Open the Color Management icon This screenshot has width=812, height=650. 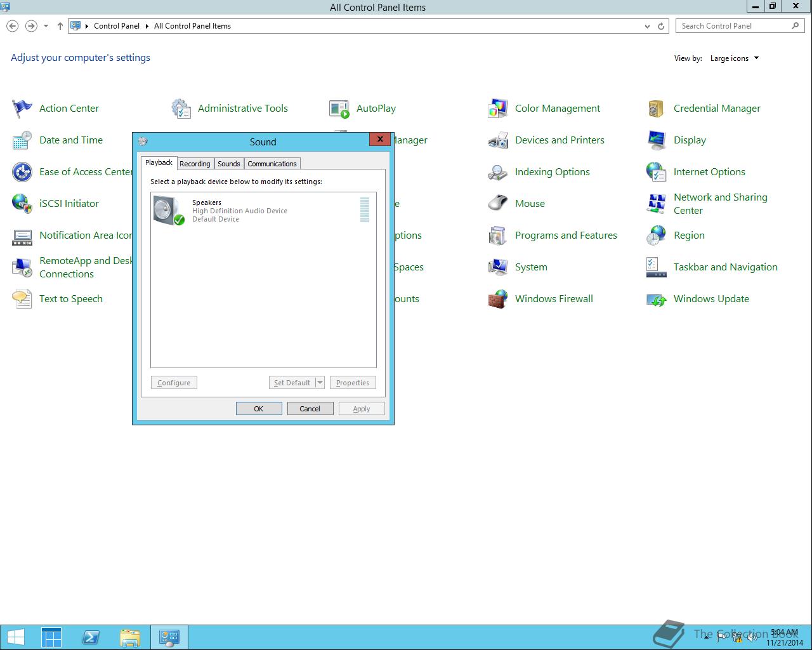click(498, 109)
